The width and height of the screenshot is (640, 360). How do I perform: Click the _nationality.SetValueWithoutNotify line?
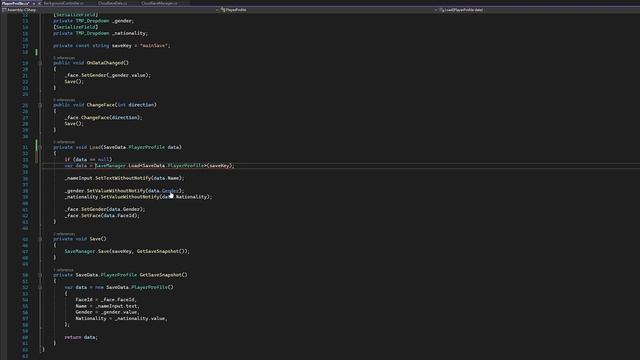[138, 197]
